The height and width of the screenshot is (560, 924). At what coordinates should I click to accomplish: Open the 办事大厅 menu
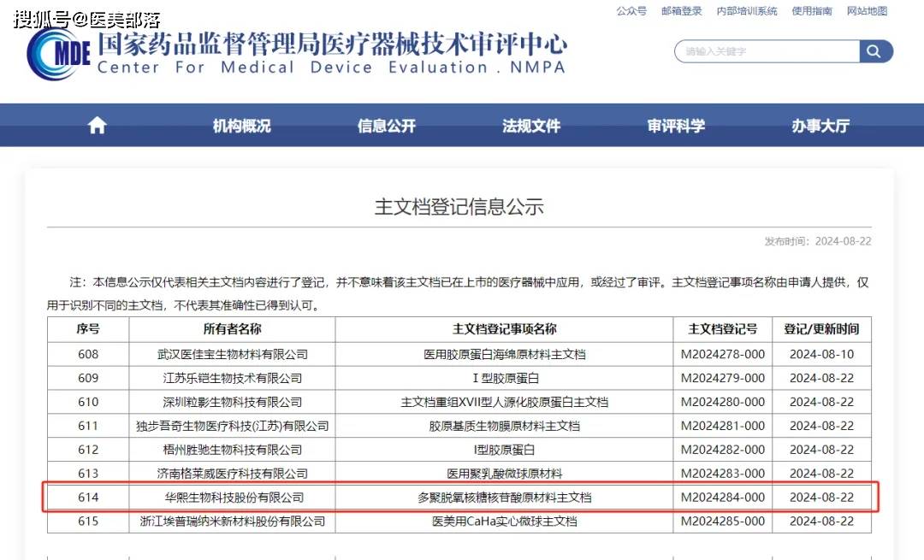click(x=820, y=126)
